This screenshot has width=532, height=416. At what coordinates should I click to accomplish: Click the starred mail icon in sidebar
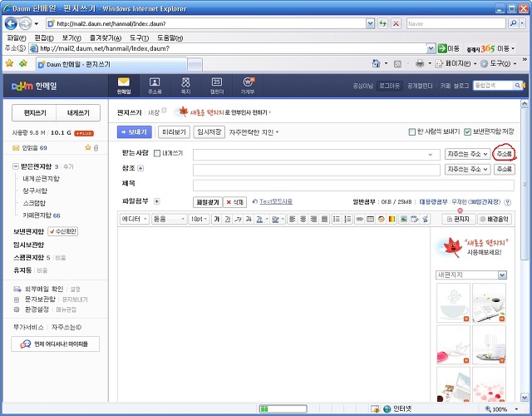coord(88,147)
